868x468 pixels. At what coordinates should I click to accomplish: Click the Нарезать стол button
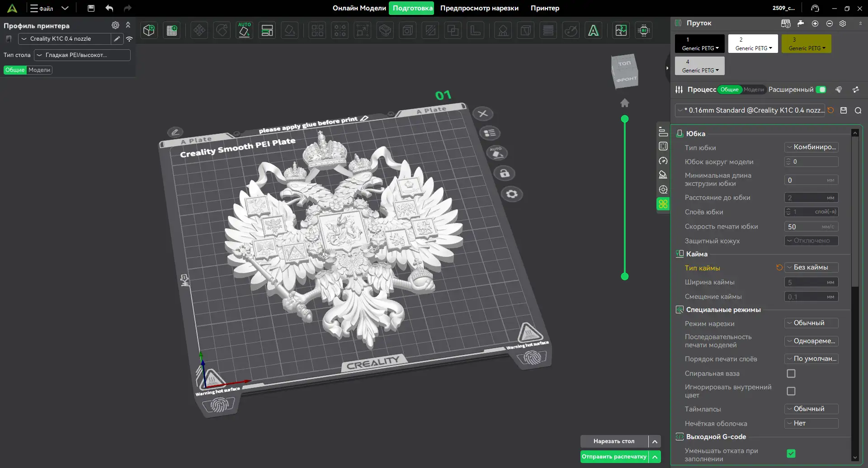tap(614, 441)
